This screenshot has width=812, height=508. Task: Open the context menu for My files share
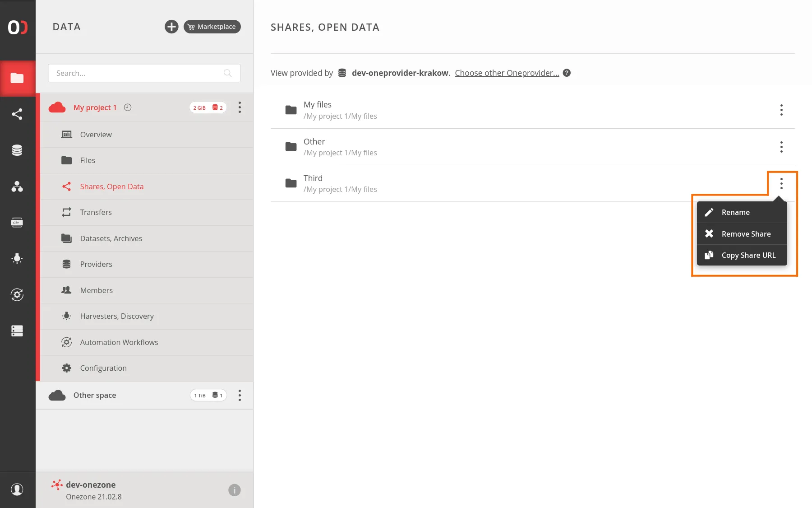(x=781, y=110)
